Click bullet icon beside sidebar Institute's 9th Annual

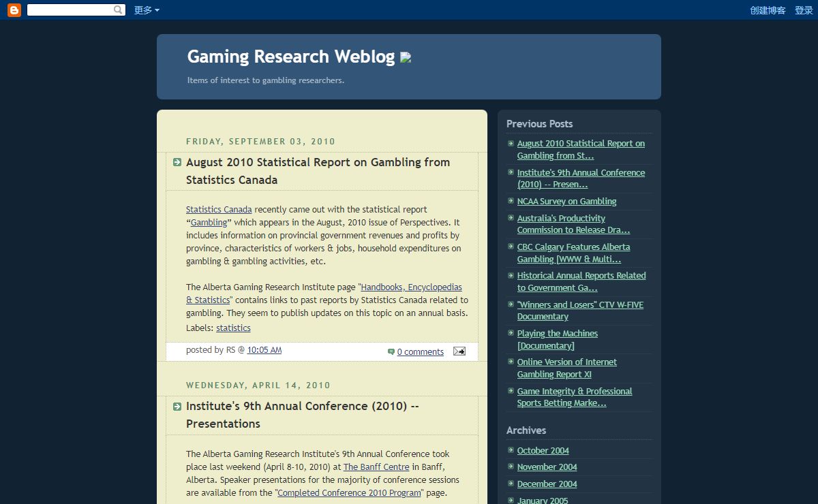click(x=511, y=172)
